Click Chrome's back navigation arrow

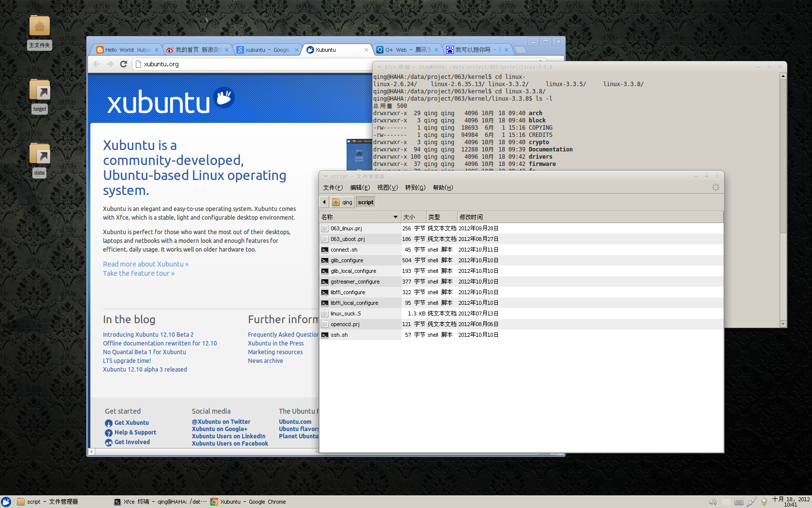click(x=97, y=64)
